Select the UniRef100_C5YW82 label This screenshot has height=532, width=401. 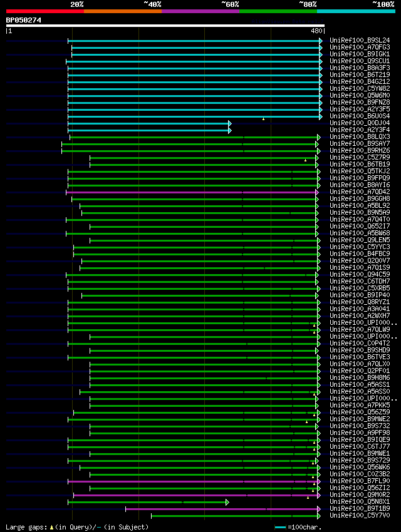pos(360,88)
